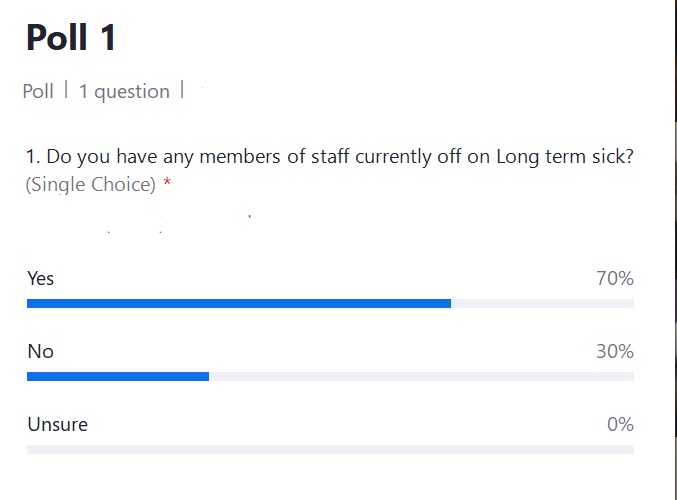Select the No answer label
The image size is (677, 500).
pos(41,351)
